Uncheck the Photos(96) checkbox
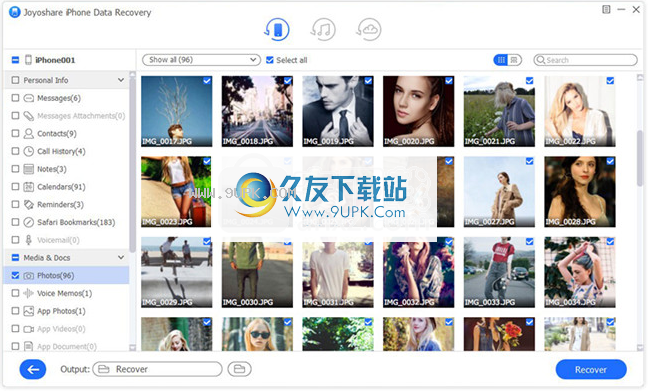 tap(15, 276)
